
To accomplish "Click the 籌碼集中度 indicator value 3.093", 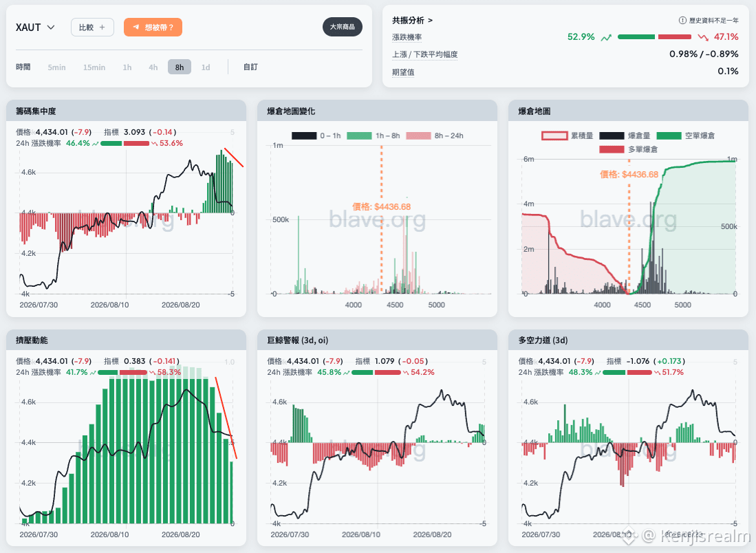I will tap(134, 132).
